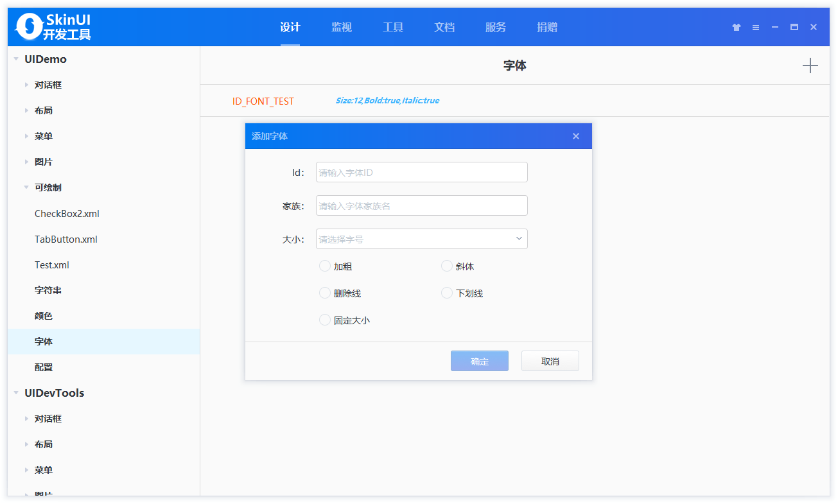Collapse the UIDemo project tree arrow

16,59
